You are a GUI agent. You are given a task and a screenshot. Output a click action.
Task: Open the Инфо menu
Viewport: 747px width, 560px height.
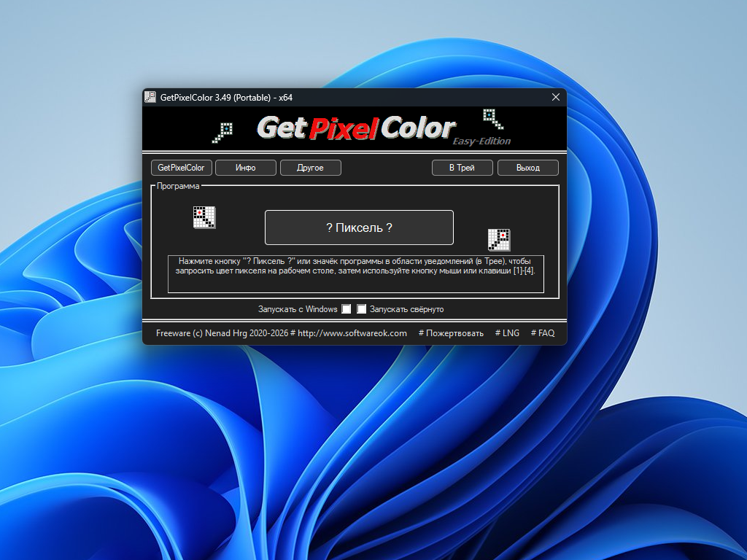pos(245,168)
